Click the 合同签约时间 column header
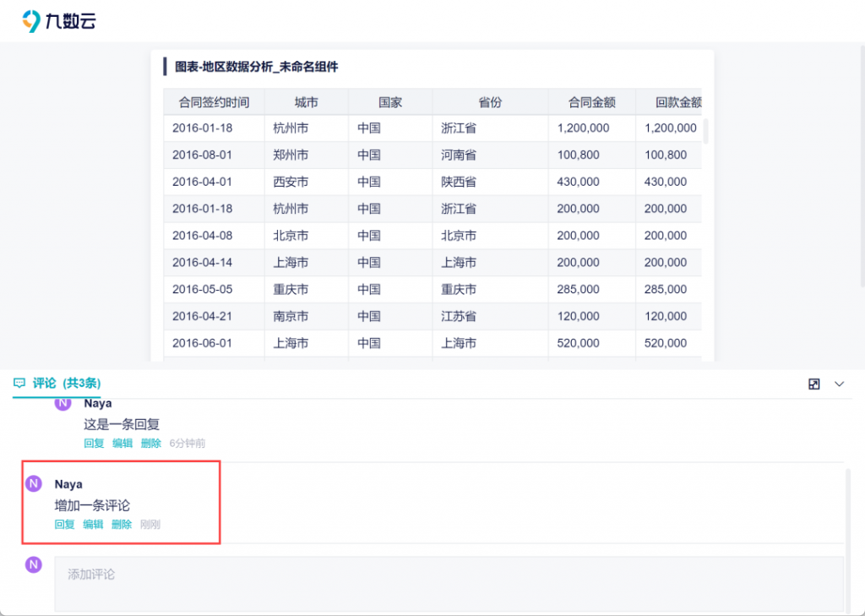The height and width of the screenshot is (616, 865). click(x=214, y=102)
